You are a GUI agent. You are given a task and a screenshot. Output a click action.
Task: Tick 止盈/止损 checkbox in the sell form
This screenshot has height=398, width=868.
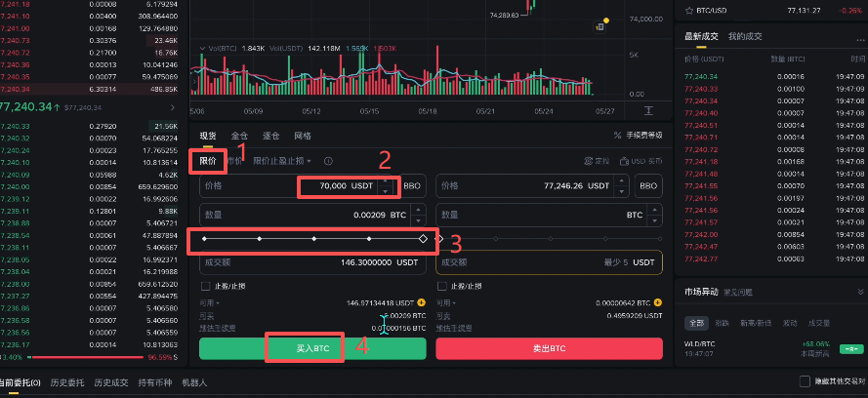(x=441, y=287)
